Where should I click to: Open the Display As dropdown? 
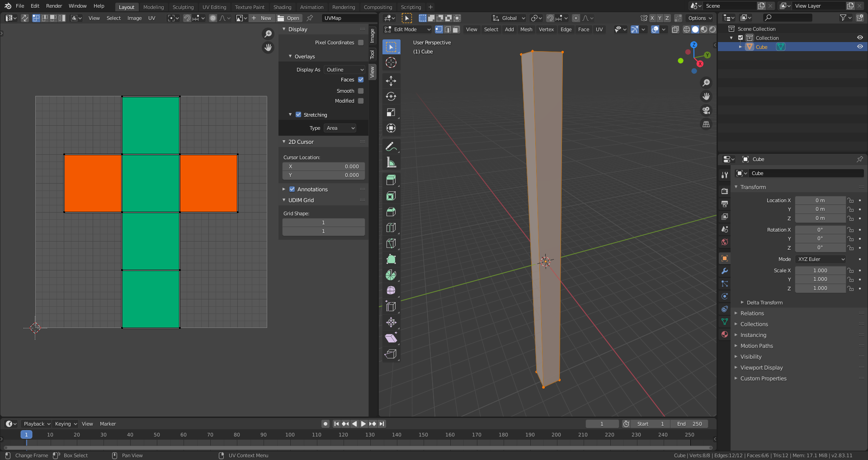click(345, 70)
